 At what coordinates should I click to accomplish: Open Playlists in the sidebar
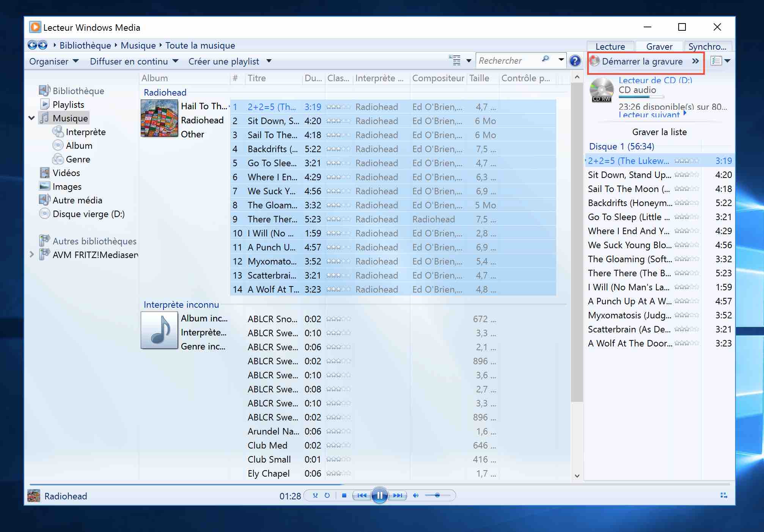point(68,104)
